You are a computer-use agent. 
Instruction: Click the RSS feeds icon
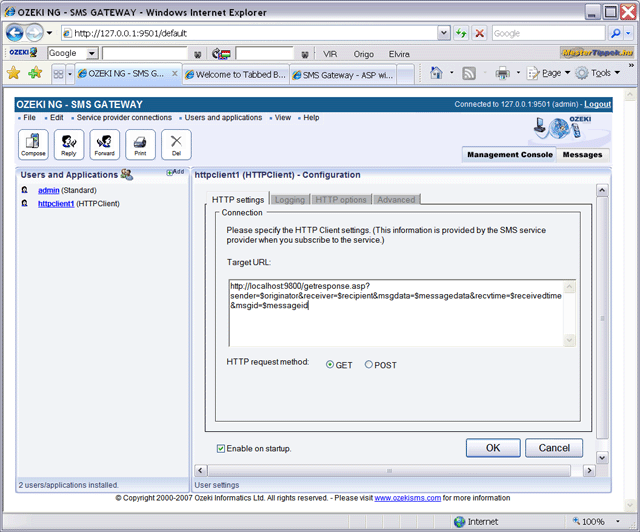pos(469,73)
